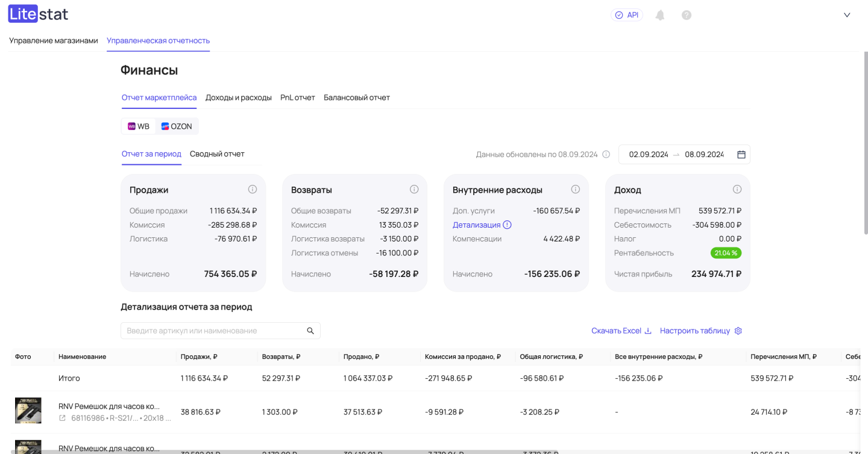Switch to Доходы и расходы tab
868x454 pixels.
(x=239, y=98)
